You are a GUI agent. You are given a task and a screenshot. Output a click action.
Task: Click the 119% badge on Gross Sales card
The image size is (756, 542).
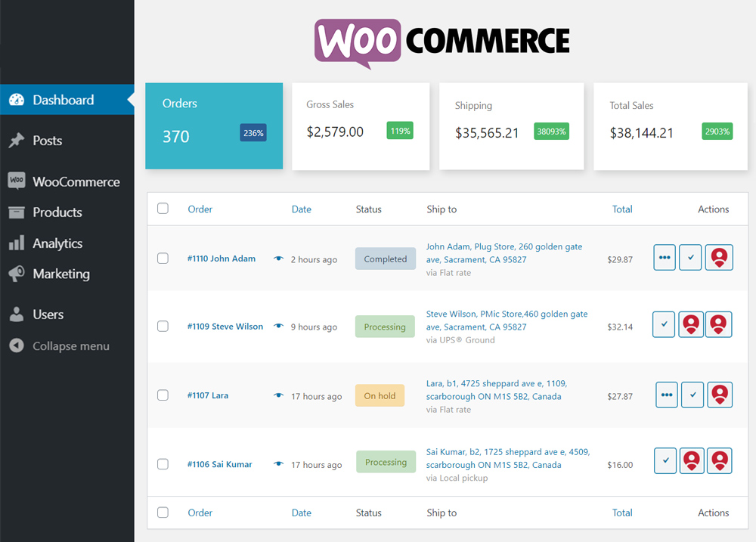400,131
